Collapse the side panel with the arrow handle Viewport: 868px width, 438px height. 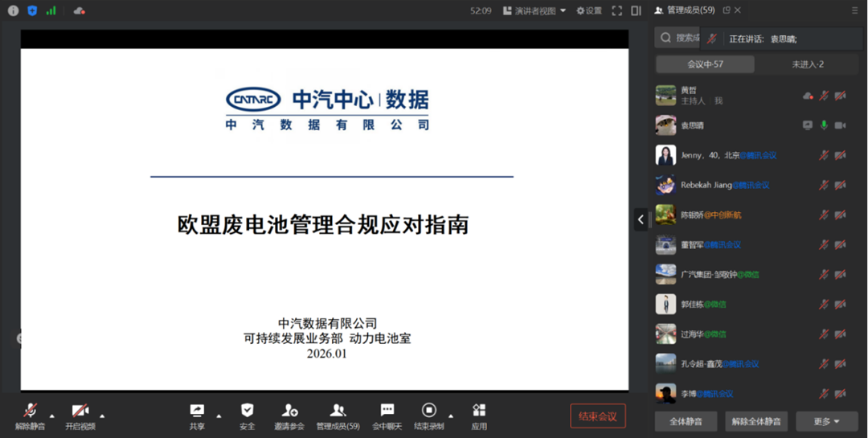pyautogui.click(x=641, y=219)
